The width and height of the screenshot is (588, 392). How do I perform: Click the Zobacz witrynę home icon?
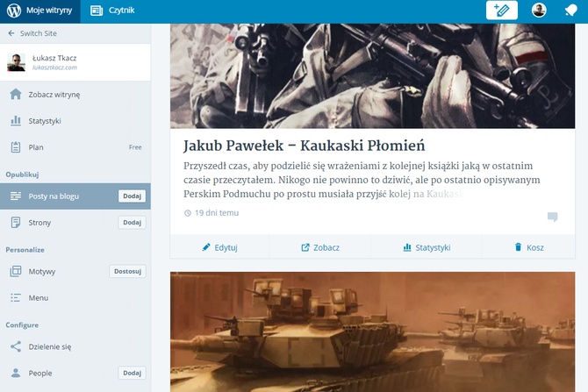click(16, 94)
